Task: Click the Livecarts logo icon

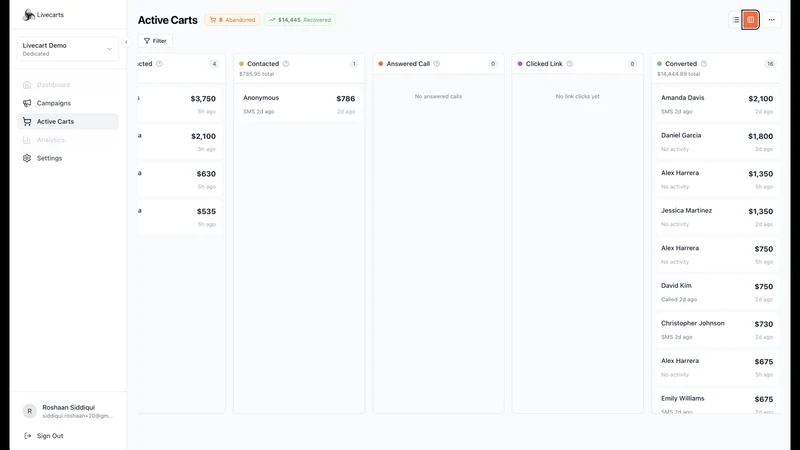Action: (x=29, y=15)
